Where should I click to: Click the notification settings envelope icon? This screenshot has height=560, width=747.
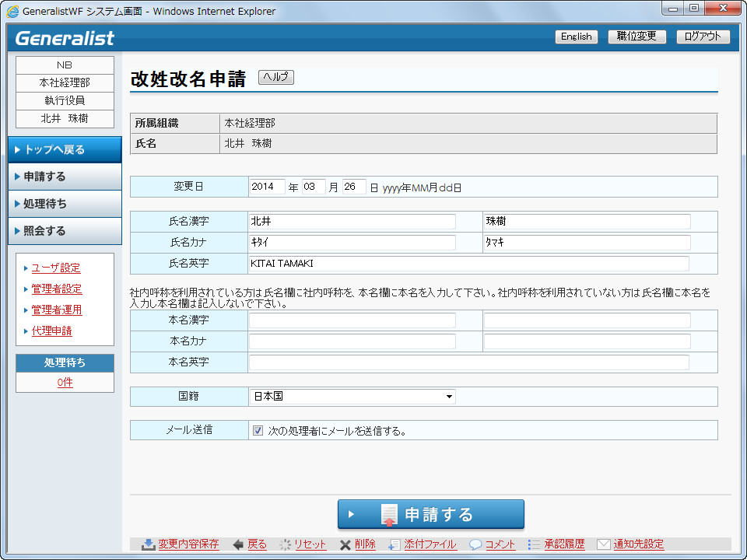coord(603,544)
